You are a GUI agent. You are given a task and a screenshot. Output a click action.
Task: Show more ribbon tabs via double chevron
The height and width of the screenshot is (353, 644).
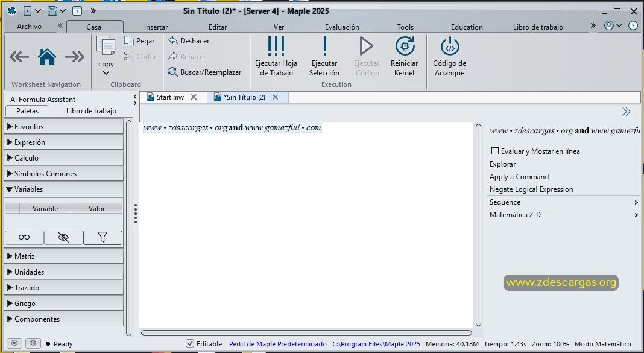(593, 25)
